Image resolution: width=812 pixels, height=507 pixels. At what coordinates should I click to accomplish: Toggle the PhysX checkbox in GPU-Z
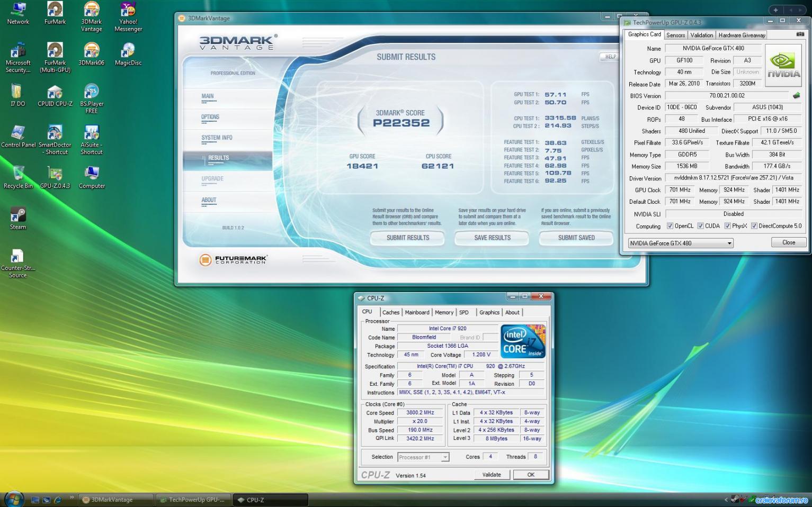point(727,226)
